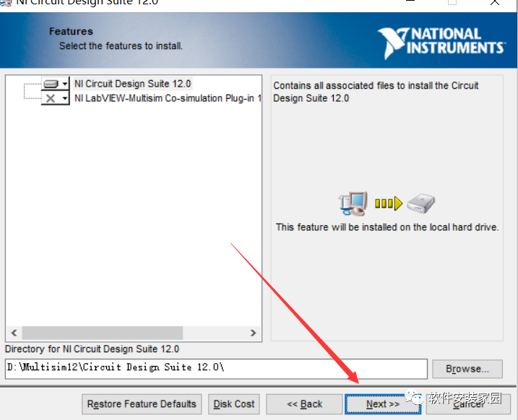Click the installer icon in the title bar
Viewport: 518px width, 420px height.
6,3
